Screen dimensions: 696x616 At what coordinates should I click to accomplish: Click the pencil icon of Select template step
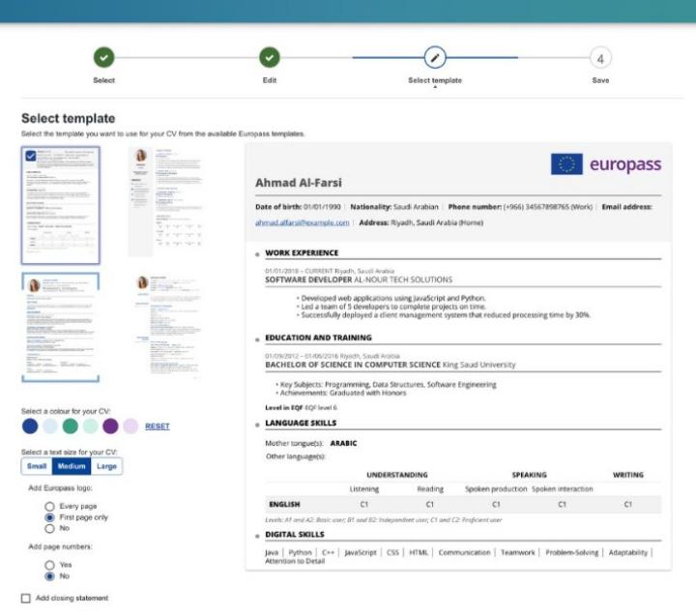[x=435, y=58]
